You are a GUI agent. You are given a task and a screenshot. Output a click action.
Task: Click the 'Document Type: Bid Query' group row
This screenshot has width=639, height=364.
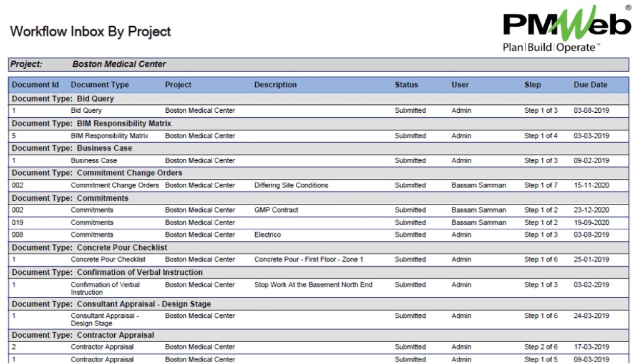tap(318, 99)
